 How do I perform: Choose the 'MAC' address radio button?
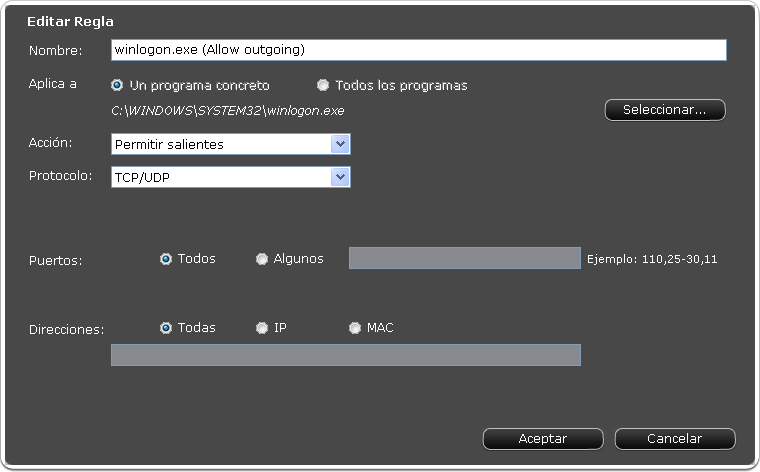(355, 328)
